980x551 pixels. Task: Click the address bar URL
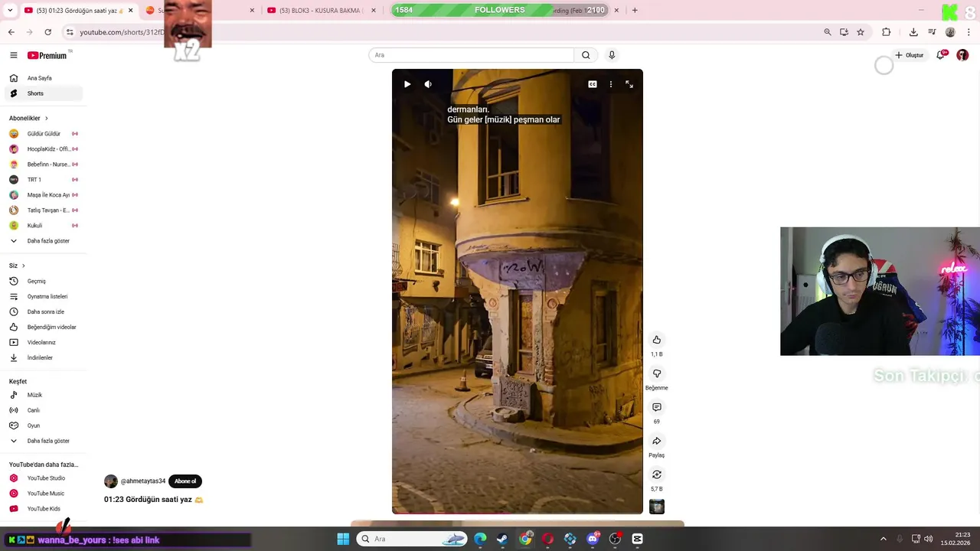[122, 32]
